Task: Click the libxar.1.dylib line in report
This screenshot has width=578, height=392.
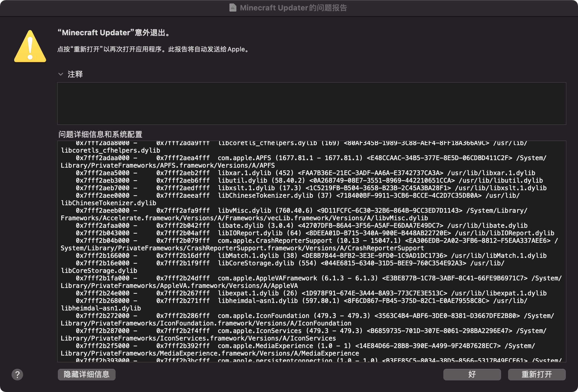Action: coord(244,173)
